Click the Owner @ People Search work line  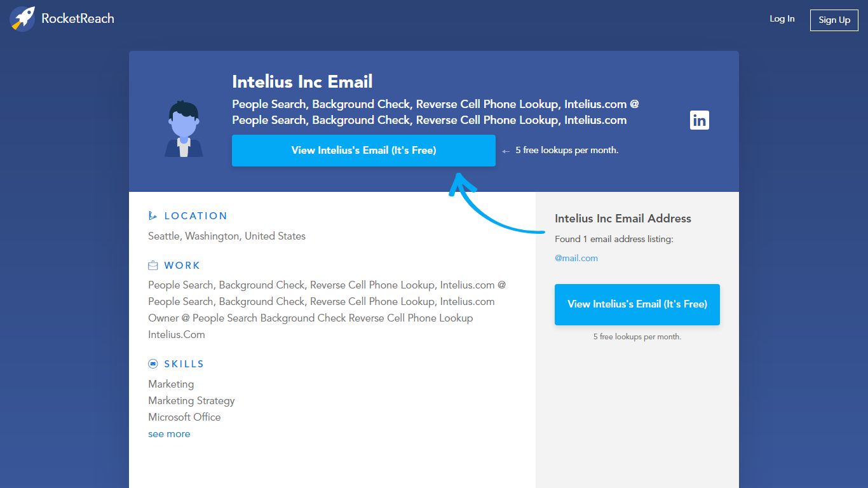point(311,326)
